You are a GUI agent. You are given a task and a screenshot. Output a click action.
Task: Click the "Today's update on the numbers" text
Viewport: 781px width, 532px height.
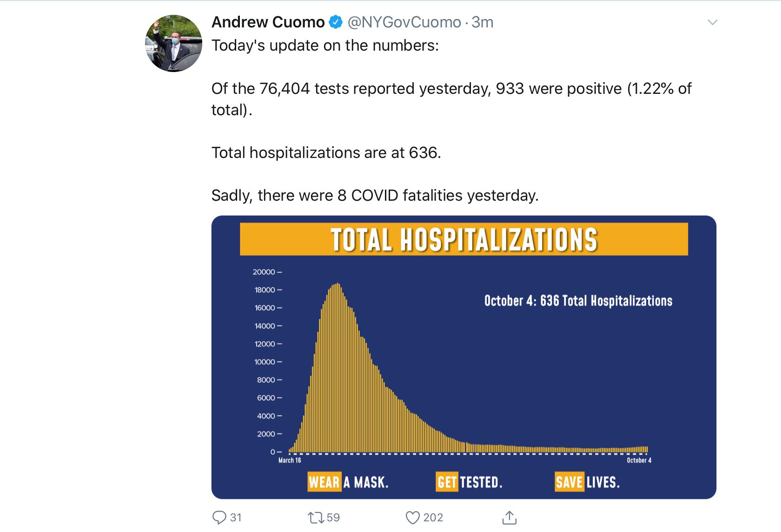click(x=325, y=46)
